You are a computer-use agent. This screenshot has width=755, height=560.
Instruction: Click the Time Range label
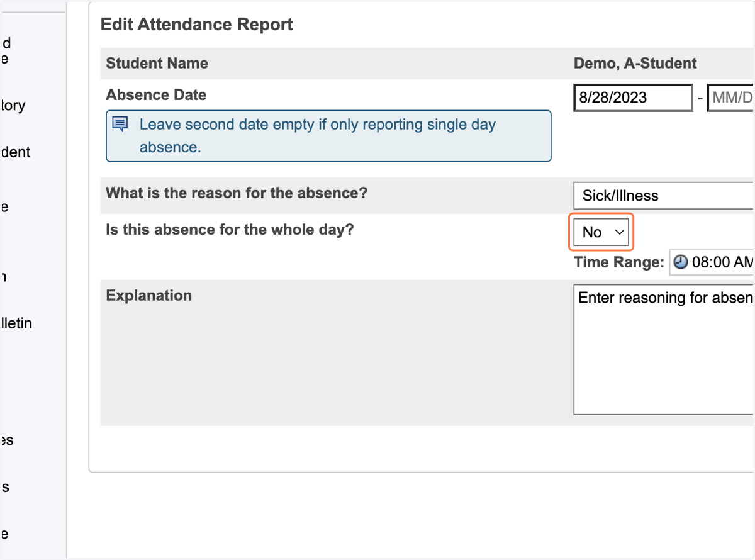619,262
